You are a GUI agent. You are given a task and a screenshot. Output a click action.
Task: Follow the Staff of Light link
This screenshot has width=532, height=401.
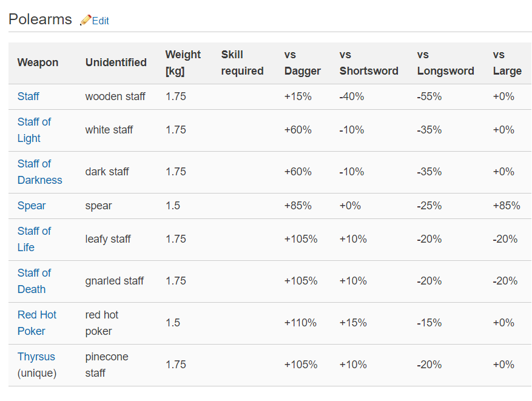coord(34,130)
